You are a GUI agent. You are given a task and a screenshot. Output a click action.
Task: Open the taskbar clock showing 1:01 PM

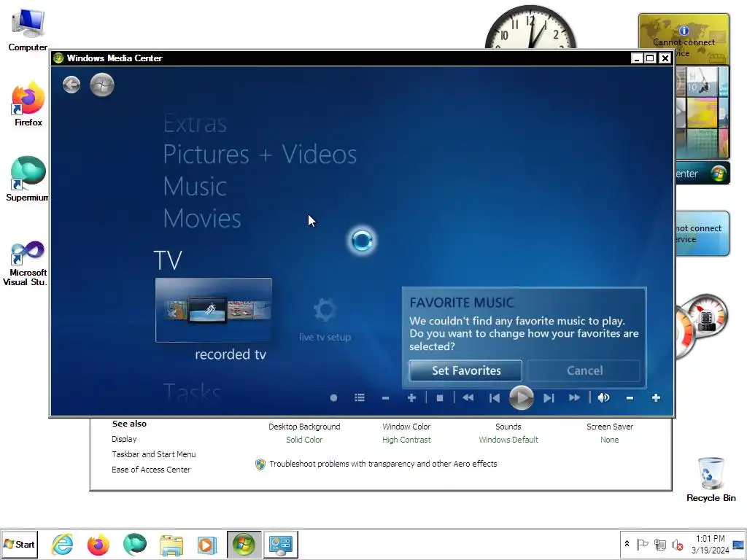pos(711,544)
